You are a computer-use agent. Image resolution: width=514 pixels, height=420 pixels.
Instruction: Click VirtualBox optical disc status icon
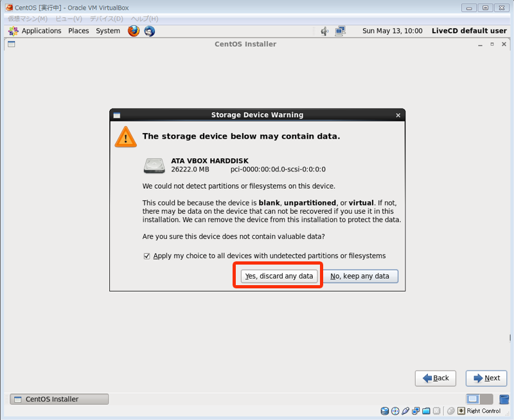click(x=395, y=411)
